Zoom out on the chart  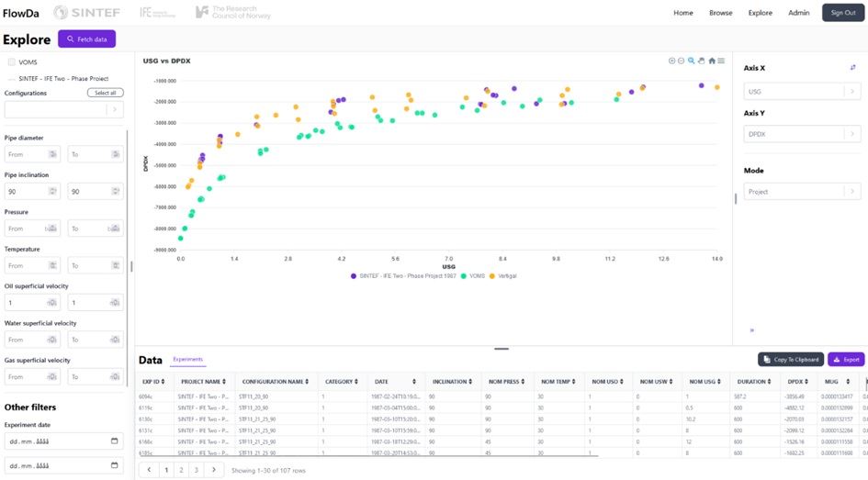point(681,61)
